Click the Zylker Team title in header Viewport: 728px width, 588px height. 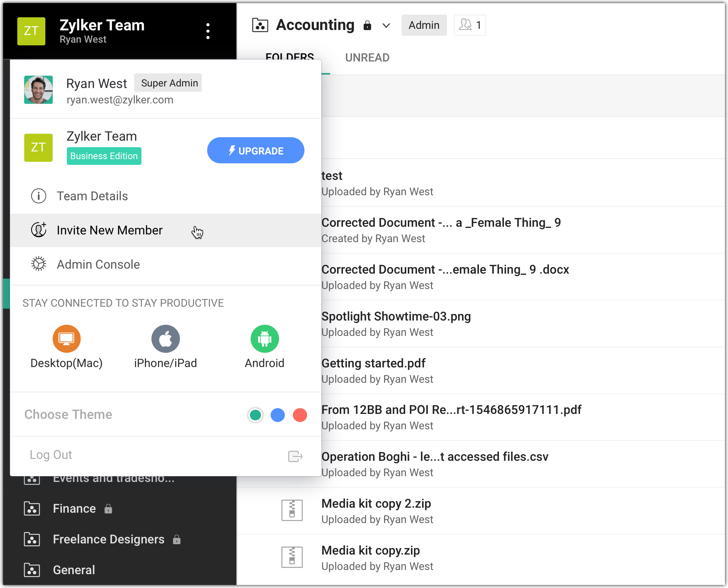click(102, 25)
